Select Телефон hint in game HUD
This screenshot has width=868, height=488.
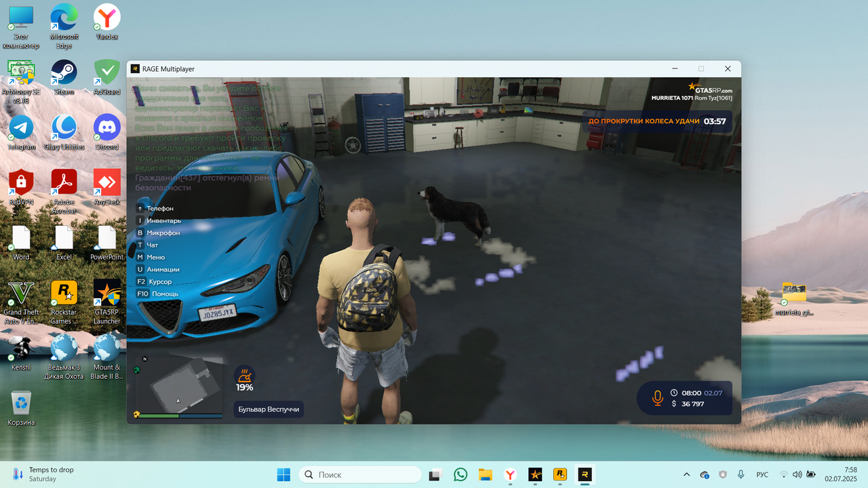point(155,208)
